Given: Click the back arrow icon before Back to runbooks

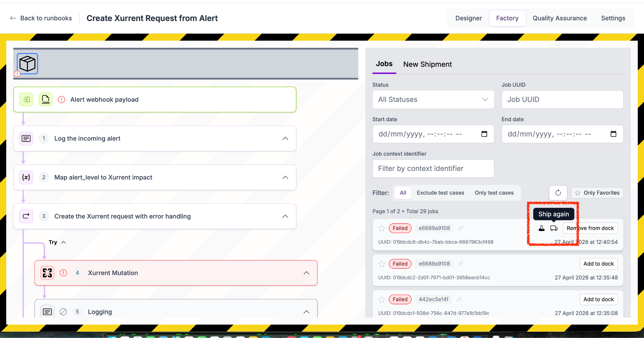Looking at the screenshot, I should pos(13,18).
